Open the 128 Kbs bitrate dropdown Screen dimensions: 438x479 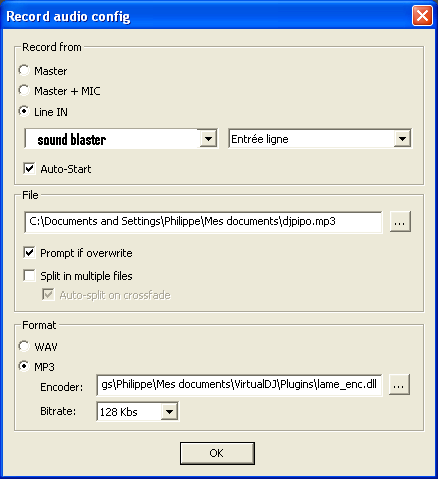(169, 412)
